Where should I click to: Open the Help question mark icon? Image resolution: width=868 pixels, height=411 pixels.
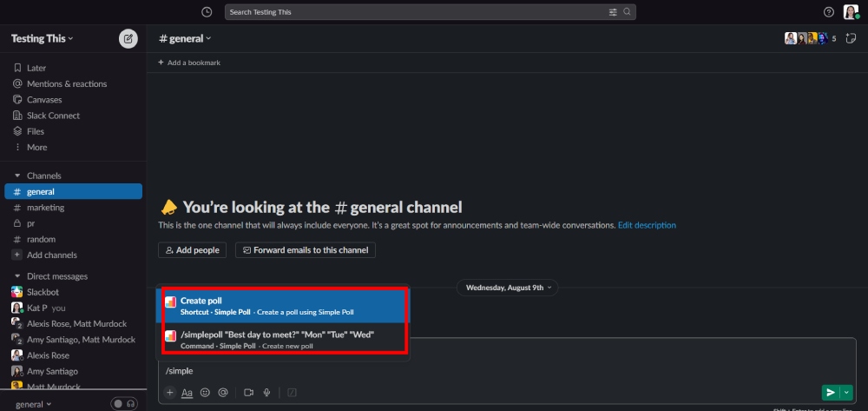[x=829, y=11]
